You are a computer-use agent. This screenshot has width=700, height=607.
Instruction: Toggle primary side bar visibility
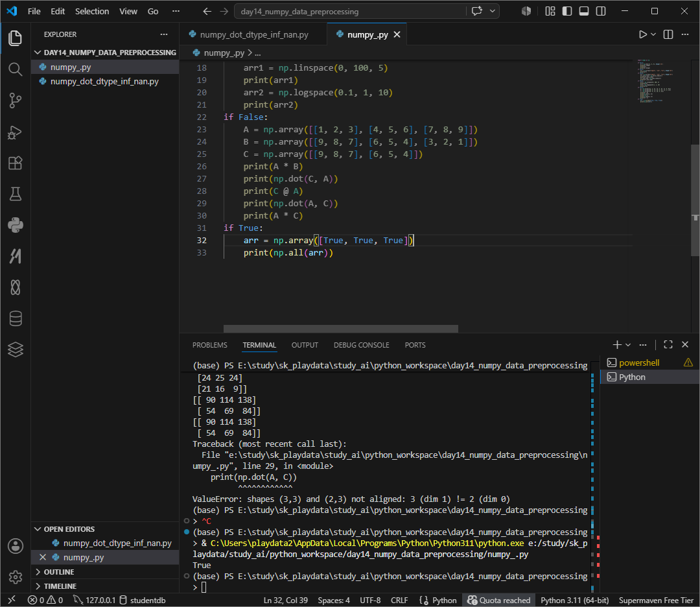click(567, 11)
